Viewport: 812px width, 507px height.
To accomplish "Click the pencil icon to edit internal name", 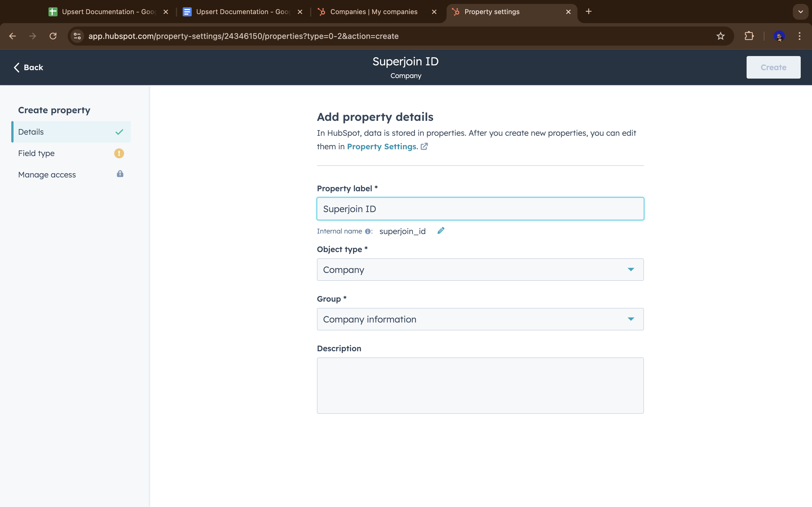I will tap(441, 231).
